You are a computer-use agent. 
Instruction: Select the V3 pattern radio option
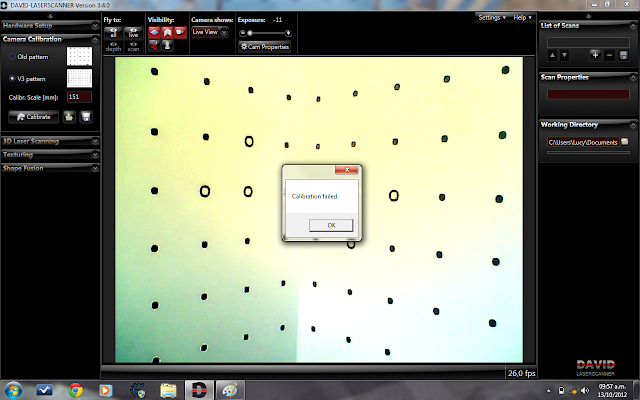click(x=12, y=78)
